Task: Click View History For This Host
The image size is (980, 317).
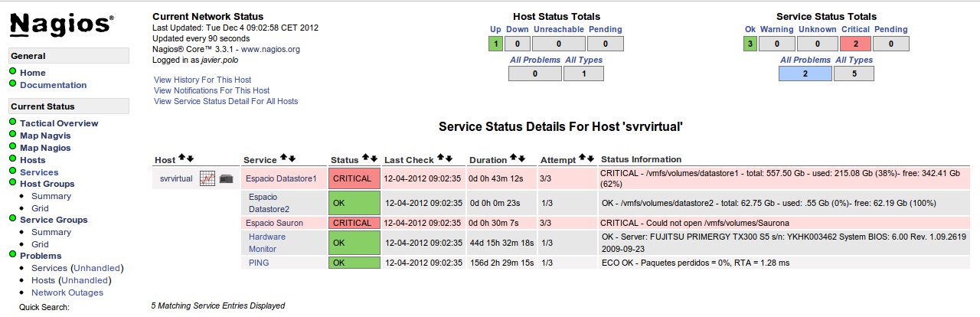Action: [202, 80]
